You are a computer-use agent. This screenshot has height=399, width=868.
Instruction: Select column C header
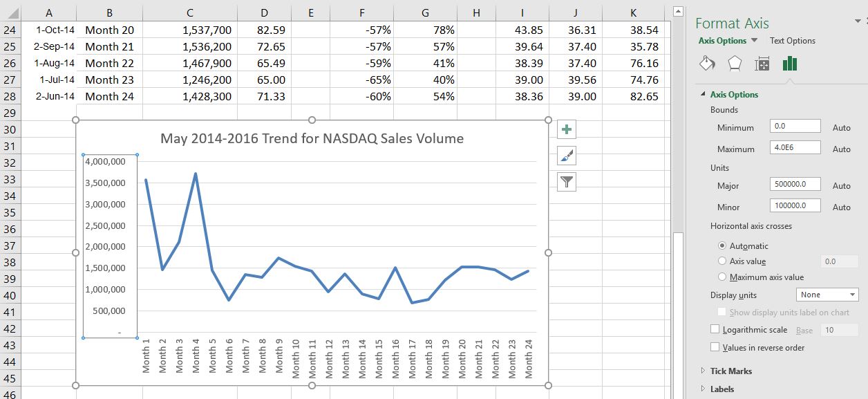[189, 12]
